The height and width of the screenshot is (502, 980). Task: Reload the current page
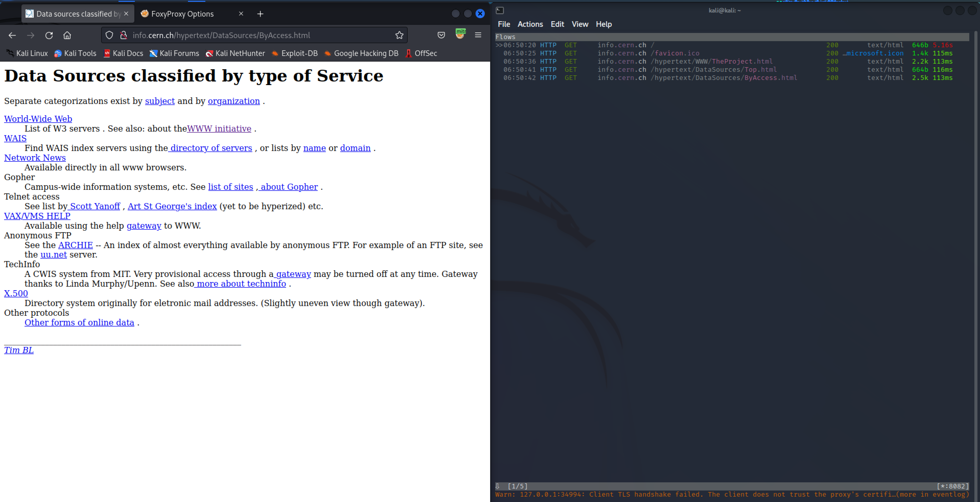coord(49,36)
